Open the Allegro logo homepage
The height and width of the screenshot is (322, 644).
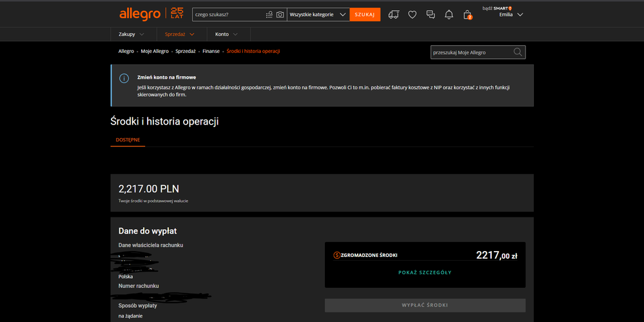(x=140, y=14)
